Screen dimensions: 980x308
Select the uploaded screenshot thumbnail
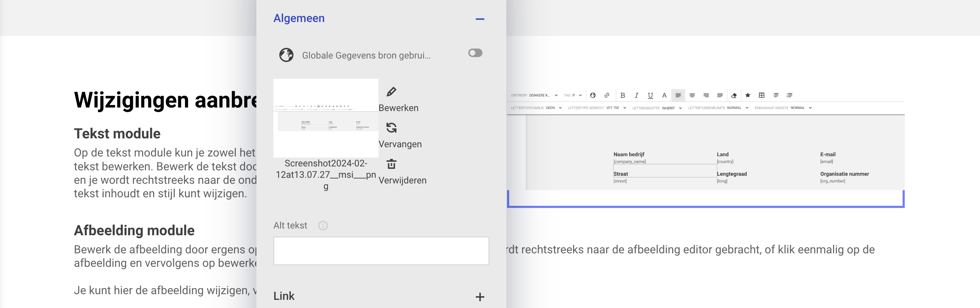tap(326, 118)
